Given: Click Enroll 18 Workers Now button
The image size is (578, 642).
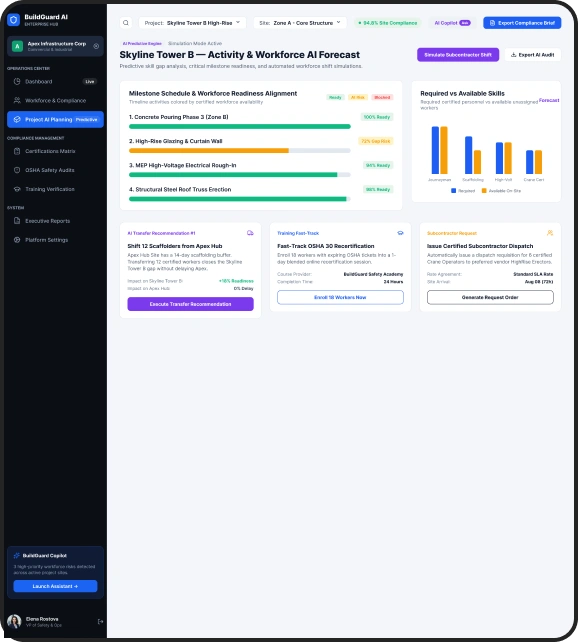Looking at the screenshot, I should pyautogui.click(x=340, y=297).
